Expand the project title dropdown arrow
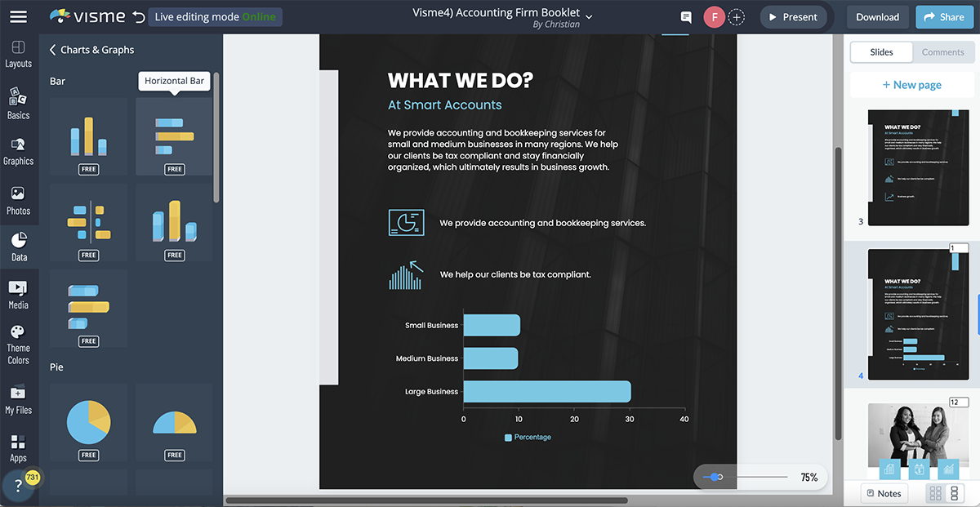The width and height of the screenshot is (980, 507). pos(590,16)
